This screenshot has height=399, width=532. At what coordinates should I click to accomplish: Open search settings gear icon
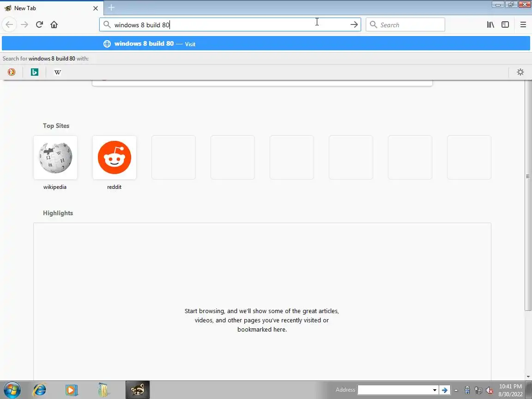pyautogui.click(x=520, y=72)
